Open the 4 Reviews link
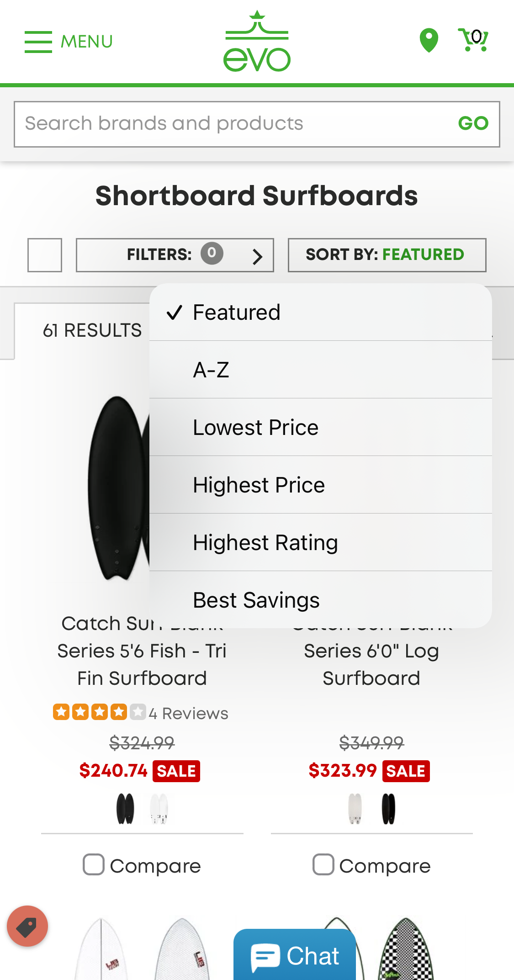The height and width of the screenshot is (980, 514). (x=188, y=713)
